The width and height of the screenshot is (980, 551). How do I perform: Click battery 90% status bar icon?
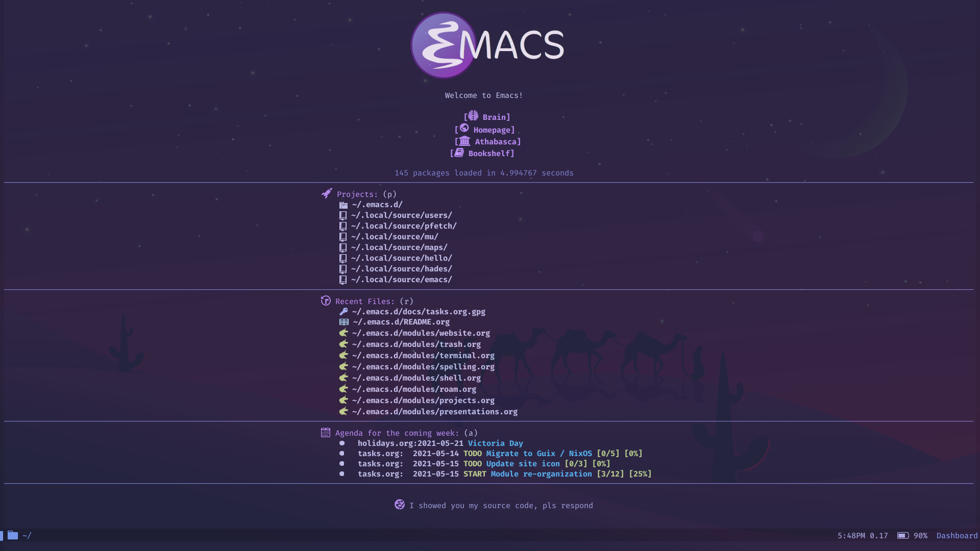tap(902, 536)
